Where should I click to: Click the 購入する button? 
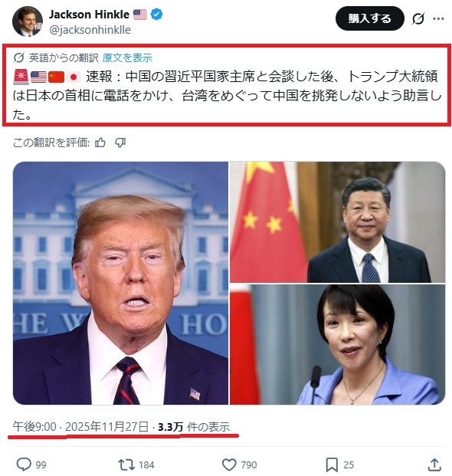tap(370, 18)
